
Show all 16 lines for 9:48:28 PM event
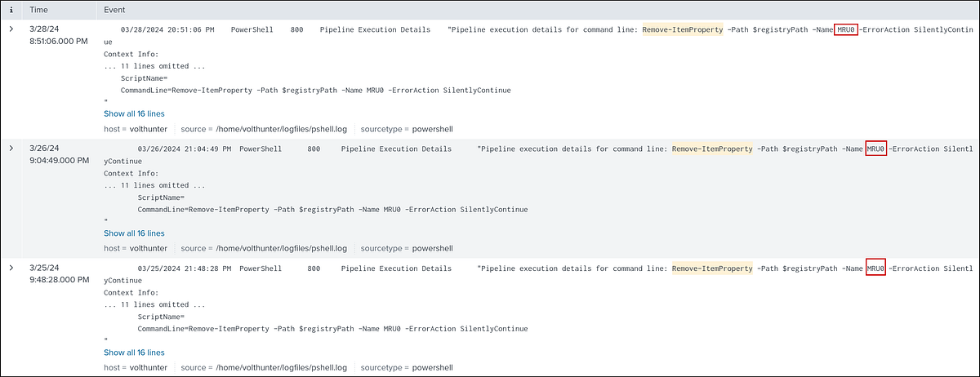click(x=134, y=352)
